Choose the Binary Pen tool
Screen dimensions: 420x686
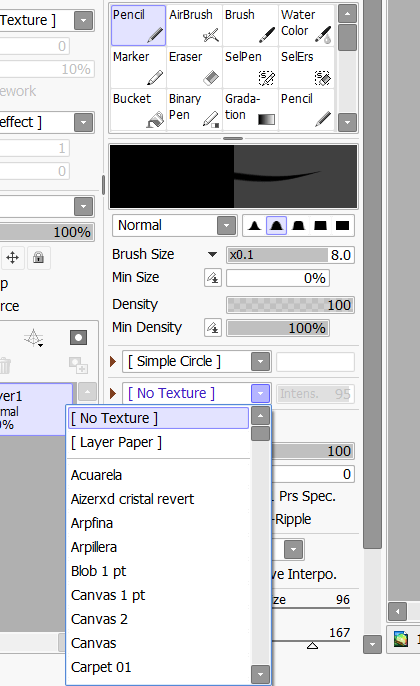click(194, 109)
